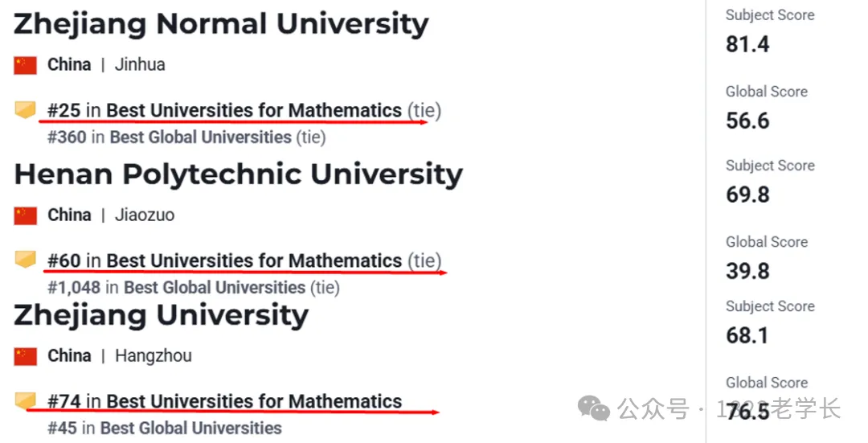
Task: Open the Zhejiang University heading
Action: (x=161, y=315)
